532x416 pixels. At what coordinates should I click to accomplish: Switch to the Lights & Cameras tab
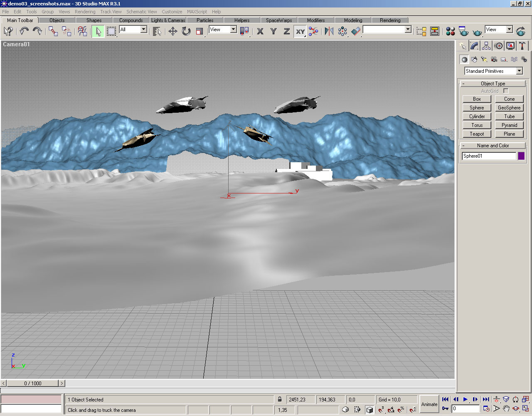[168, 20]
